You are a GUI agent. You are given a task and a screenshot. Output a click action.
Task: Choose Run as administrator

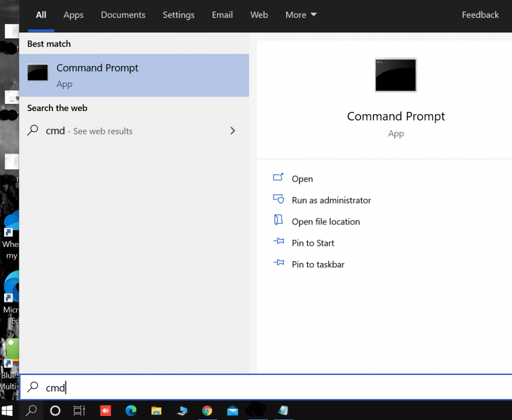(x=331, y=200)
